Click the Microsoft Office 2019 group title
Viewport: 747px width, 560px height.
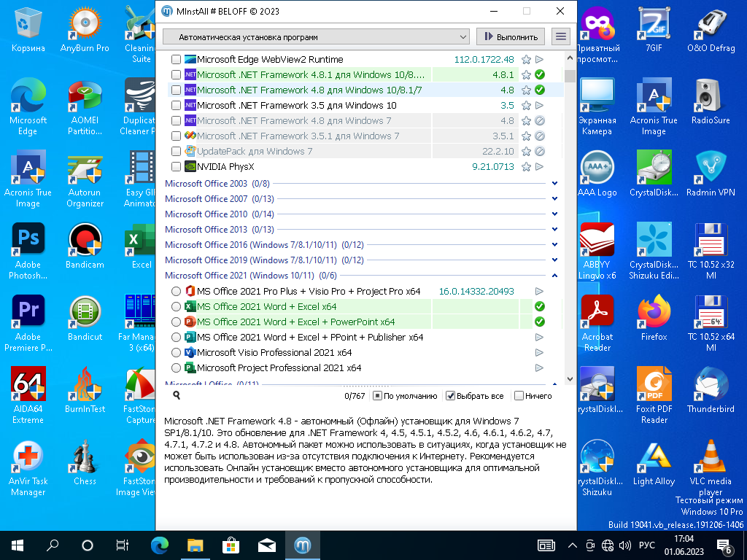click(x=264, y=260)
